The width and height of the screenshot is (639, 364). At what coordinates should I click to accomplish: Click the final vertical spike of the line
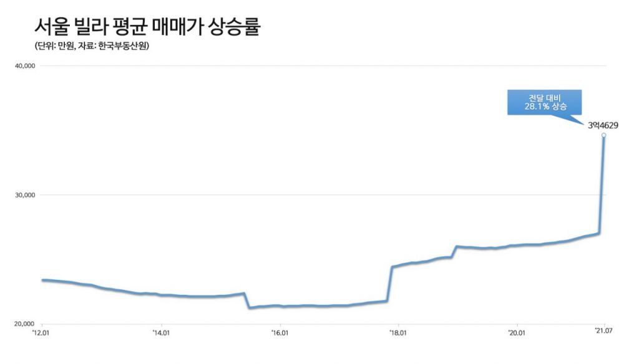(602, 187)
